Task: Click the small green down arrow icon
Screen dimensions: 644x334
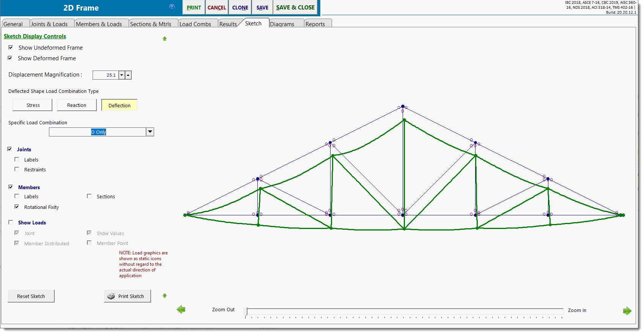Action: coord(165,296)
